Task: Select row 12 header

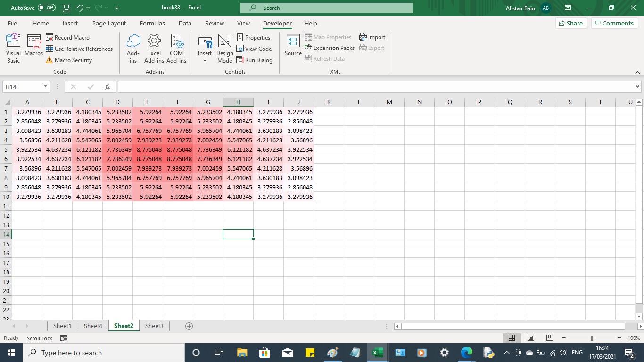Action: (7, 215)
